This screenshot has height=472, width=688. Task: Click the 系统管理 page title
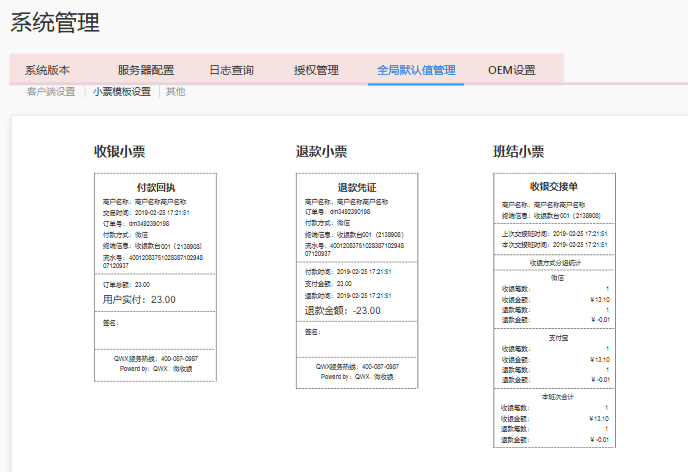tap(55, 20)
